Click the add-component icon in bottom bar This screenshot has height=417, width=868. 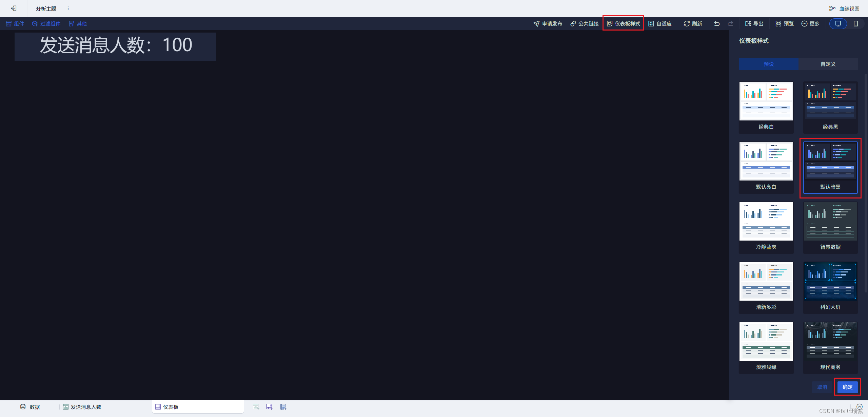256,407
